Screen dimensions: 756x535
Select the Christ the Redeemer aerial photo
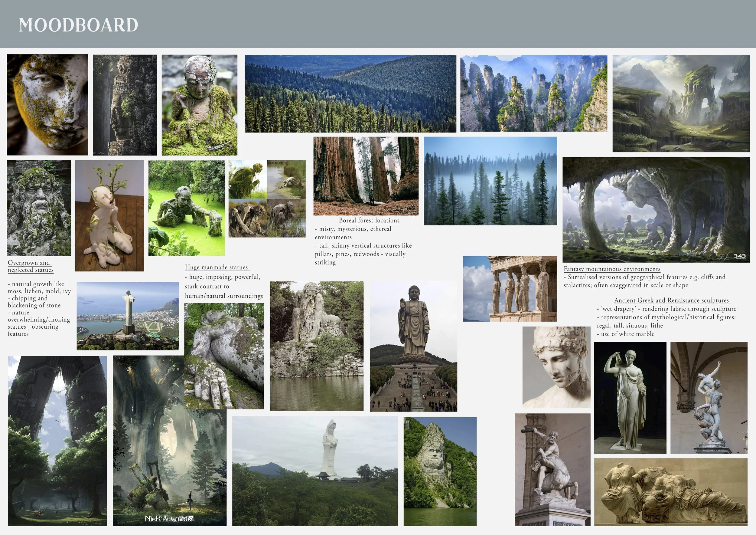coord(128,316)
